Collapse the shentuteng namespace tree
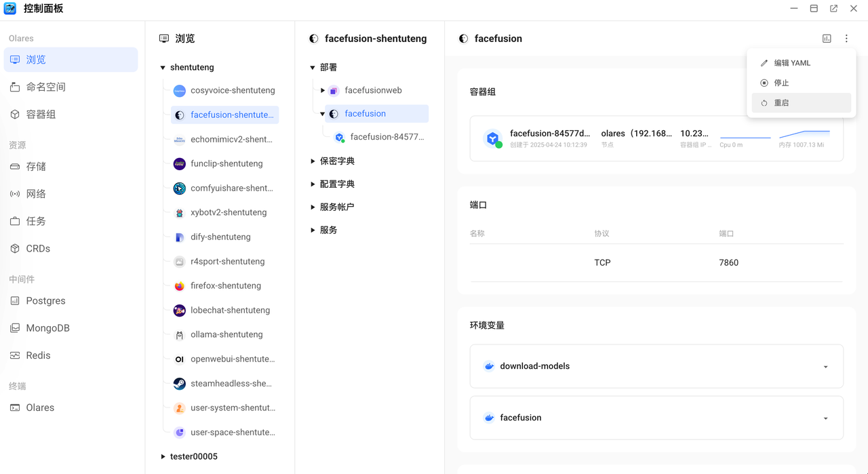Image resolution: width=868 pixels, height=474 pixels. pos(163,68)
